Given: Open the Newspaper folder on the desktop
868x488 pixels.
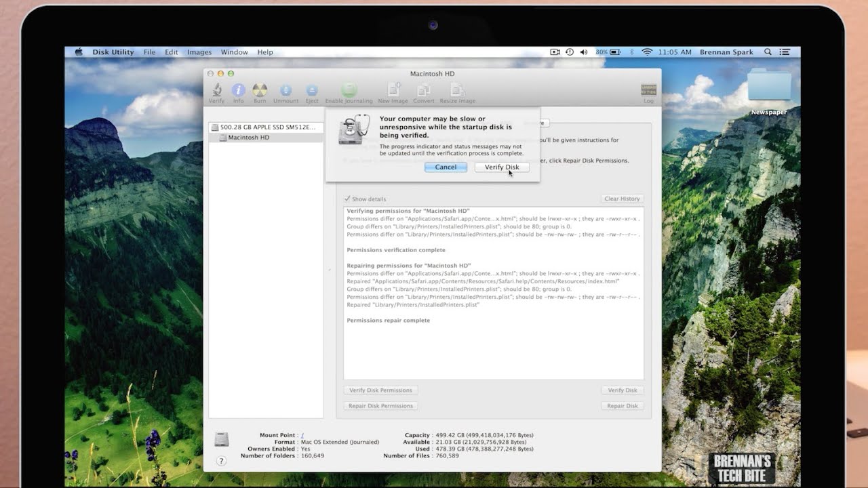Looking at the screenshot, I should [769, 91].
